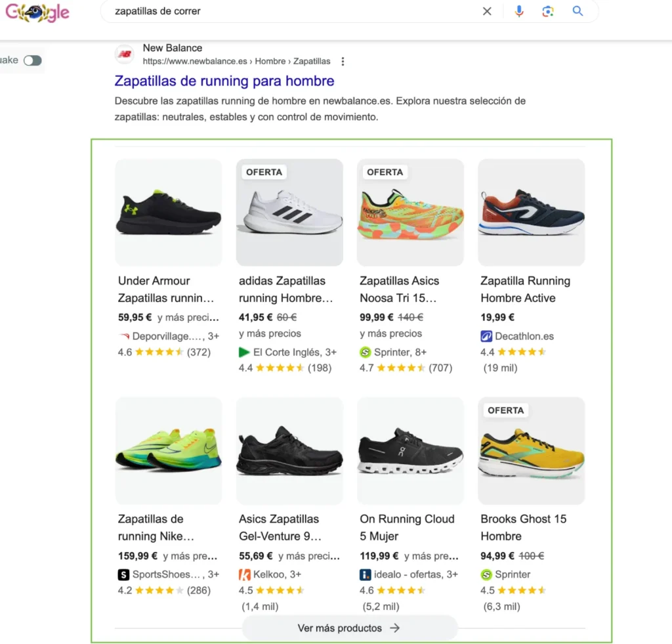This screenshot has width=672, height=644.
Task: Click the idealo store icon
Action: pos(365,574)
